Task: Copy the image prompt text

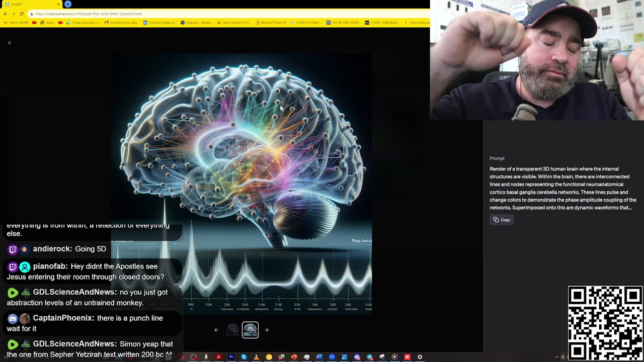Action: tap(502, 220)
